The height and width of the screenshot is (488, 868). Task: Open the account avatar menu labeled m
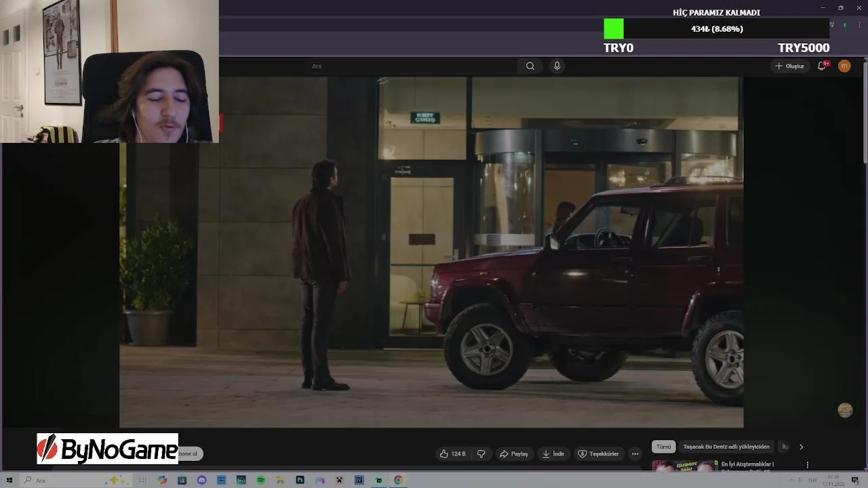pos(844,66)
